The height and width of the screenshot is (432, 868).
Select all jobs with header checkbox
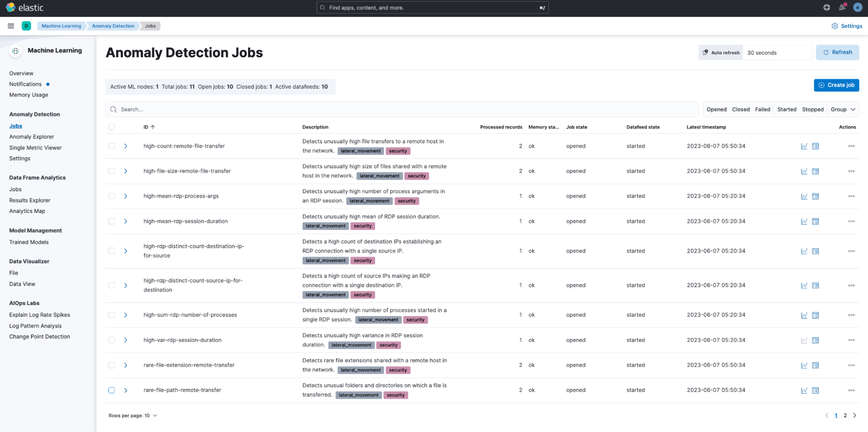click(x=112, y=127)
